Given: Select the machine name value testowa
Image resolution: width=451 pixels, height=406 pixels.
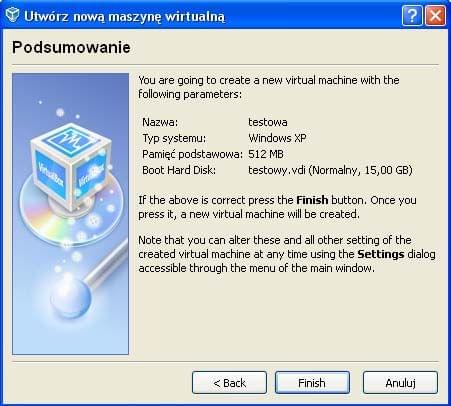Looking at the screenshot, I should click(268, 122).
